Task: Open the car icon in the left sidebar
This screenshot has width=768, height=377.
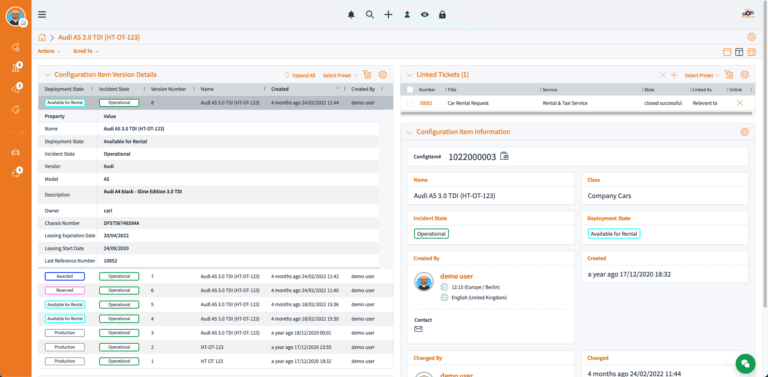Action: pyautogui.click(x=16, y=152)
